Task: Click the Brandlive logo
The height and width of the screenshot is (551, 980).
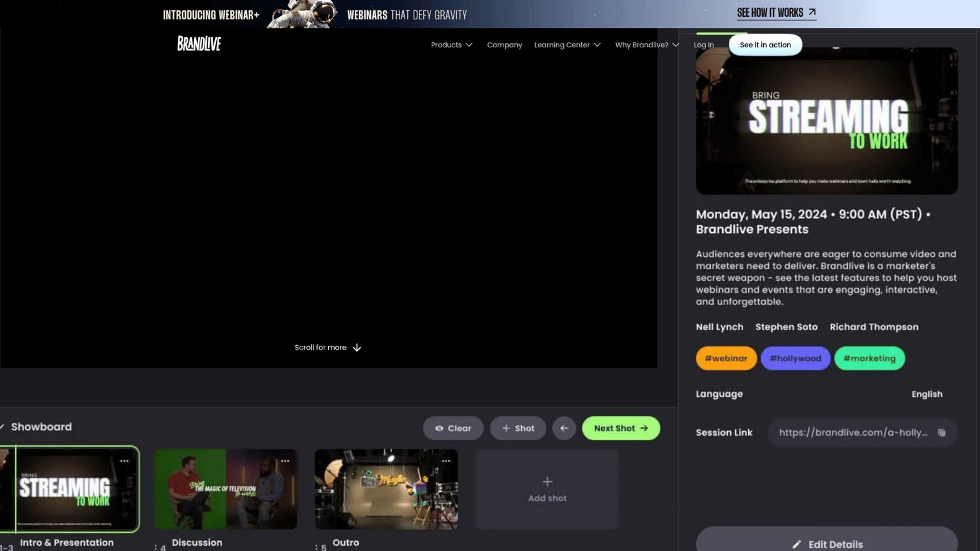Action: click(199, 43)
